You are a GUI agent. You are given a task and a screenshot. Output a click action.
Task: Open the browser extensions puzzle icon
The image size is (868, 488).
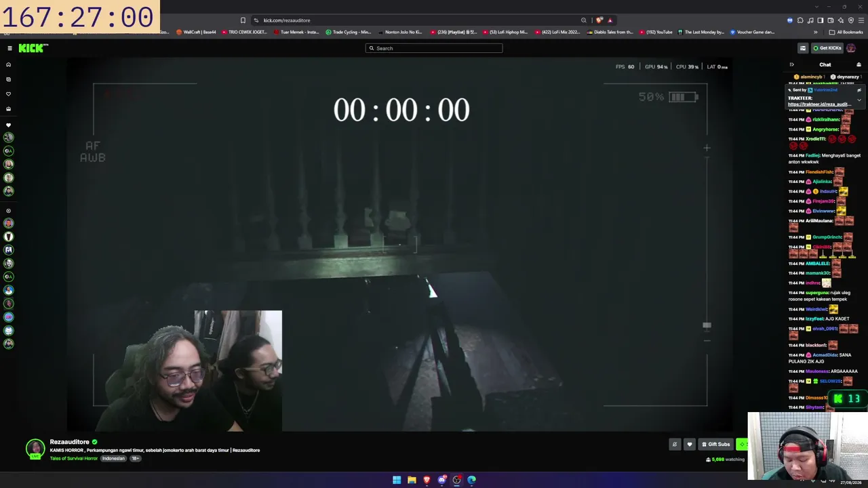[800, 20]
